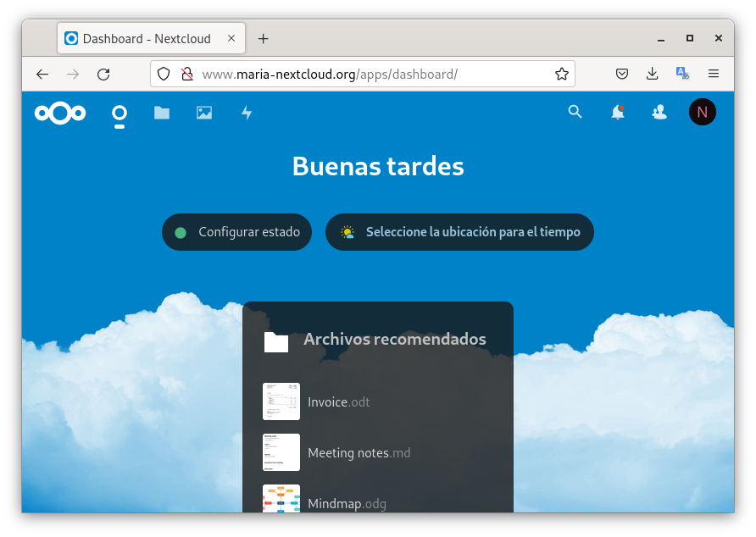
Task: Click the Invoice.odt thumbnail preview
Action: (281, 401)
